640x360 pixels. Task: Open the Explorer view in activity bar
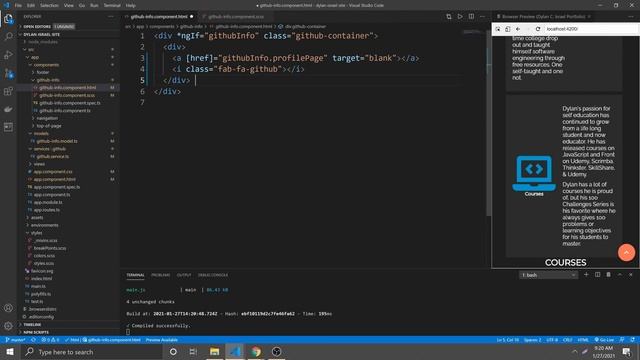point(8,19)
